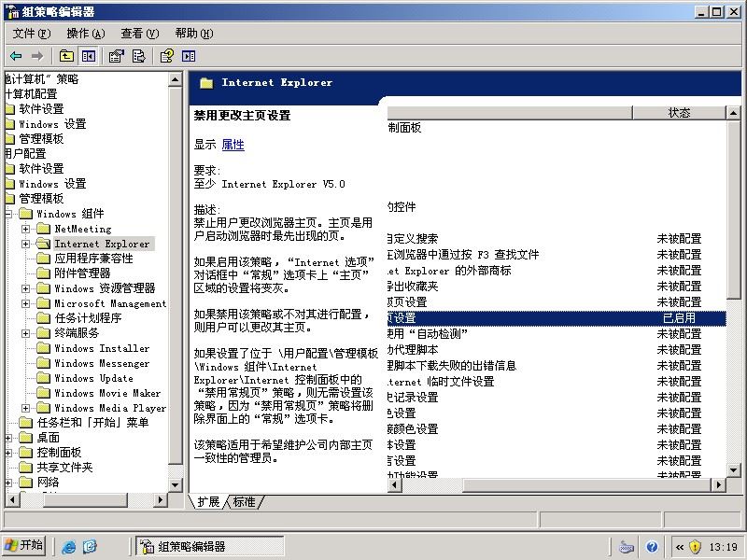This screenshot has height=560, width=747.
Task: Expand the NetMeeting tree node
Action: (26, 229)
